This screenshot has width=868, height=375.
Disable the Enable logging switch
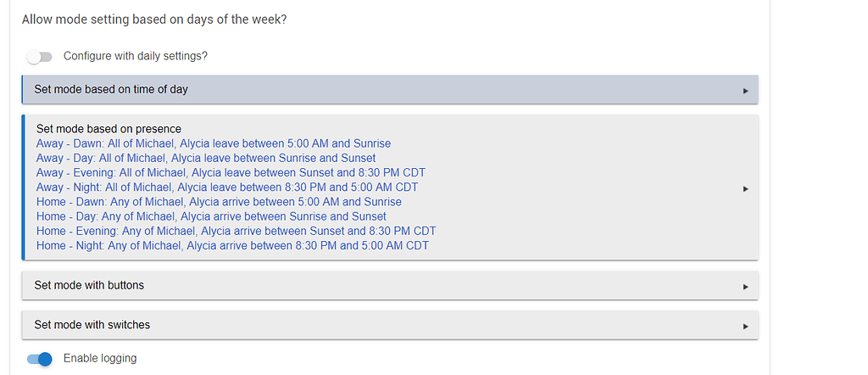(x=39, y=359)
